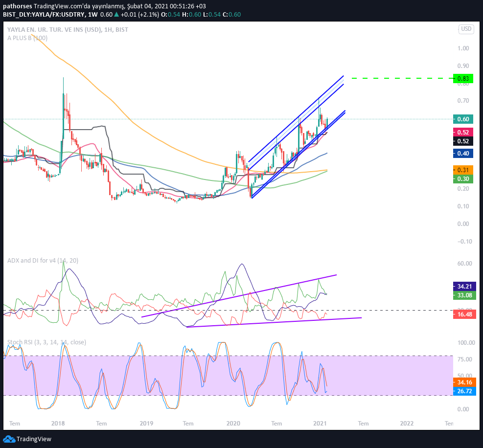
Task: Click the black 0.52 price label
Action: pos(463,141)
